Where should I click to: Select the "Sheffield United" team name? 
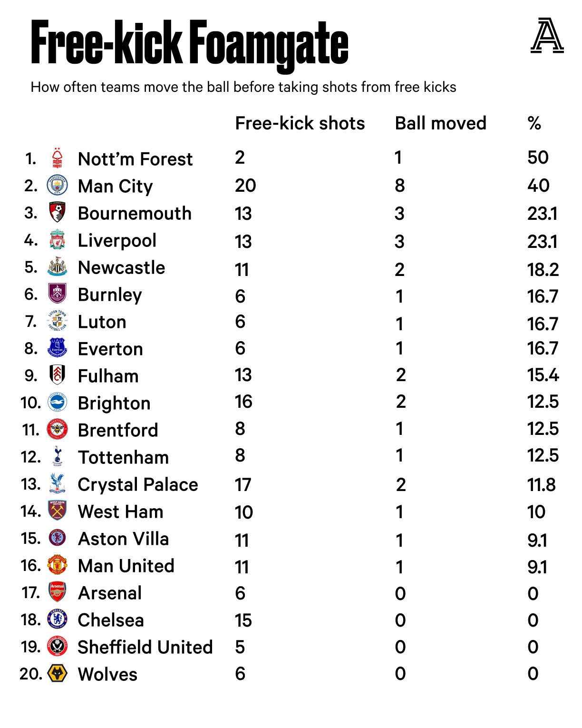point(145,647)
